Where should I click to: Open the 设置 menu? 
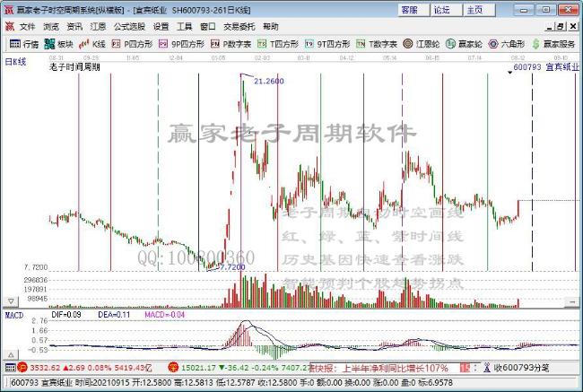click(x=161, y=27)
